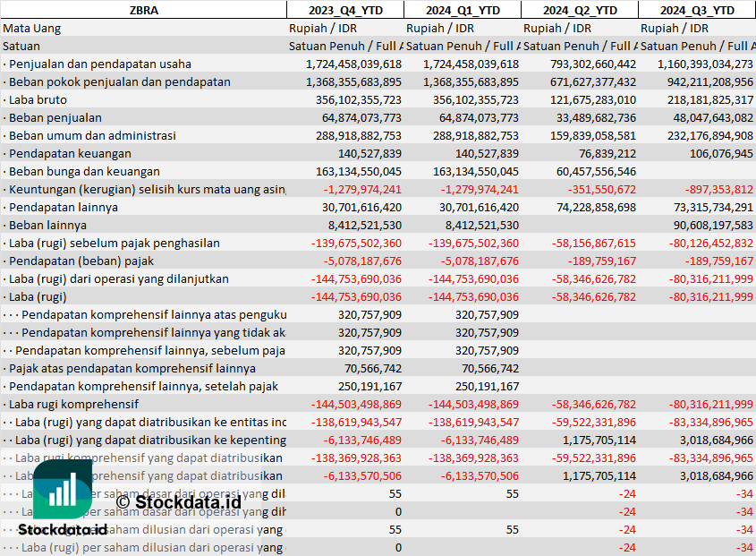Click the Laba bruto row label
The image size is (756, 556).
tap(38, 100)
